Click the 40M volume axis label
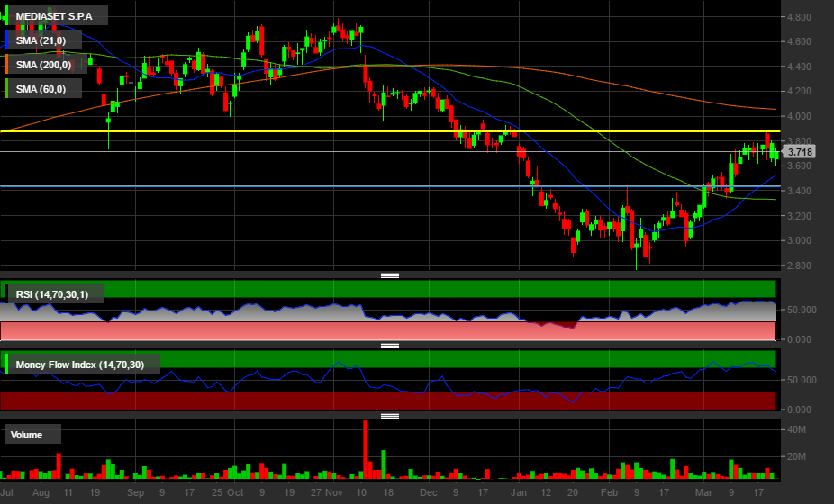834x504 pixels. click(x=797, y=429)
